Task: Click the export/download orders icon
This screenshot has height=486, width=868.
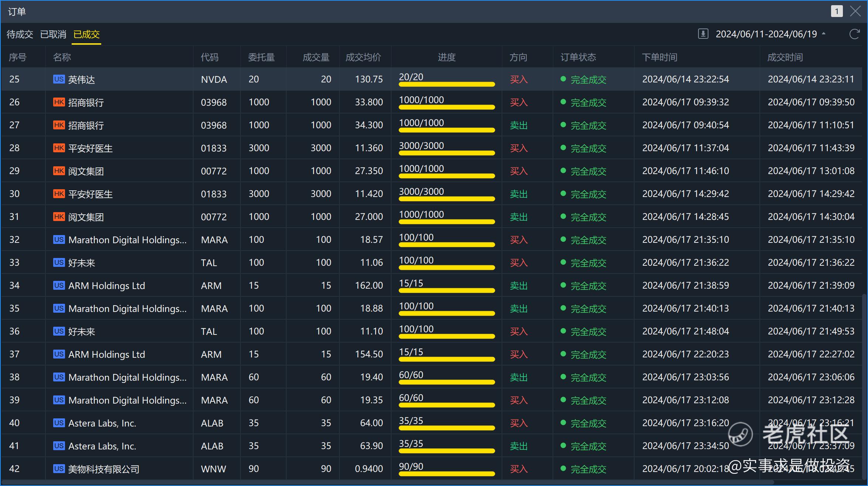Action: coord(703,34)
